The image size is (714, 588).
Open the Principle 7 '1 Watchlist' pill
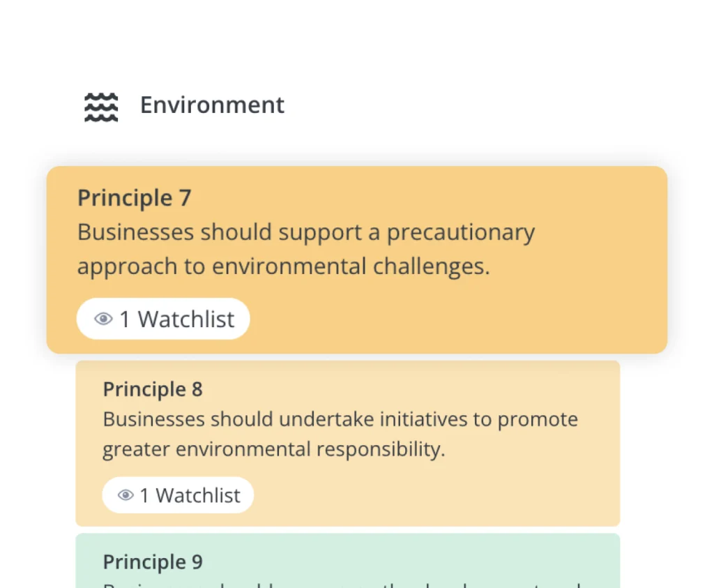163,319
